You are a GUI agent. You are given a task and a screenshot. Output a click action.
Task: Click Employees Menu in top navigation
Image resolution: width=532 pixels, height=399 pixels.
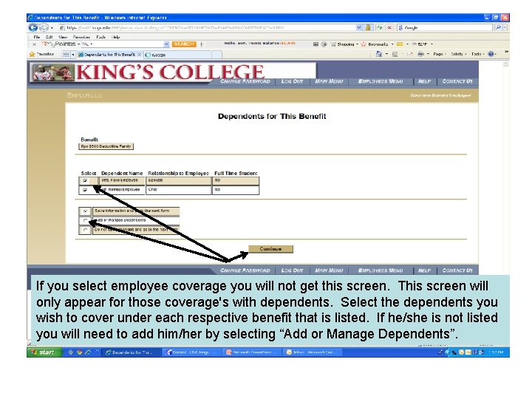click(381, 81)
